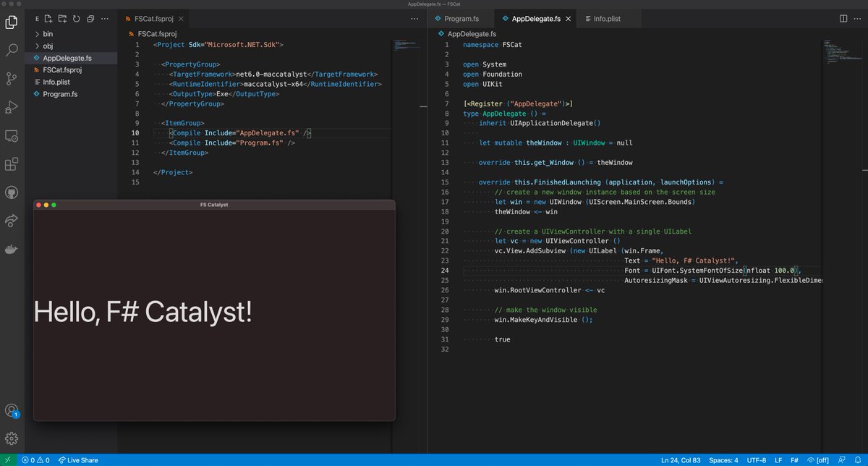This screenshot has width=868, height=466.
Task: Click line number 24 in AppDelegate.fs
Action: pos(445,271)
